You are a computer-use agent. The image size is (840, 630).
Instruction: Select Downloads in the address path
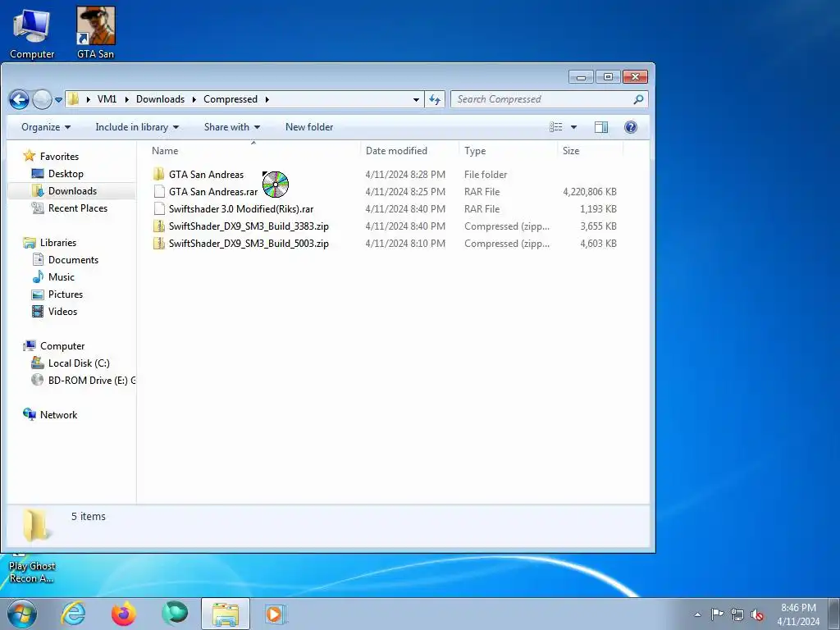click(x=160, y=99)
